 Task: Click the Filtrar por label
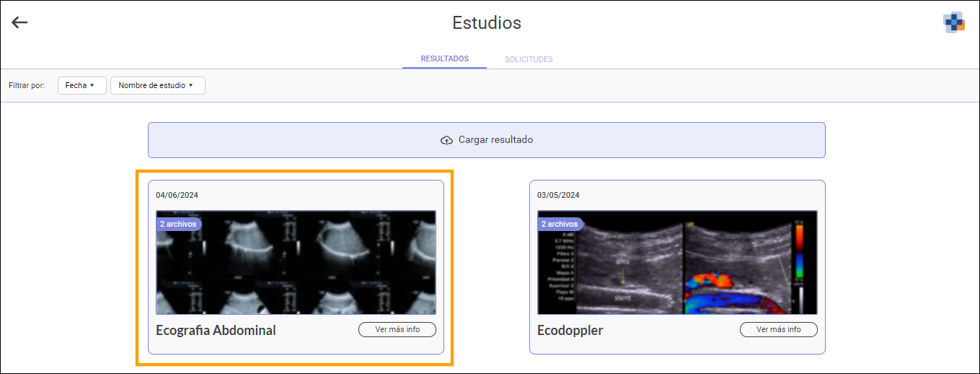coord(27,85)
